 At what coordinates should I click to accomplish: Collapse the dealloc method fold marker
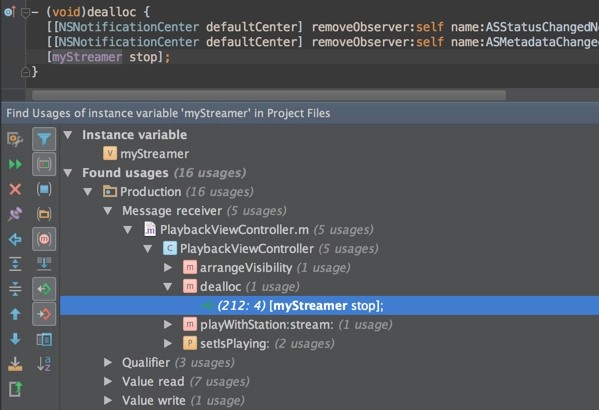point(26,13)
